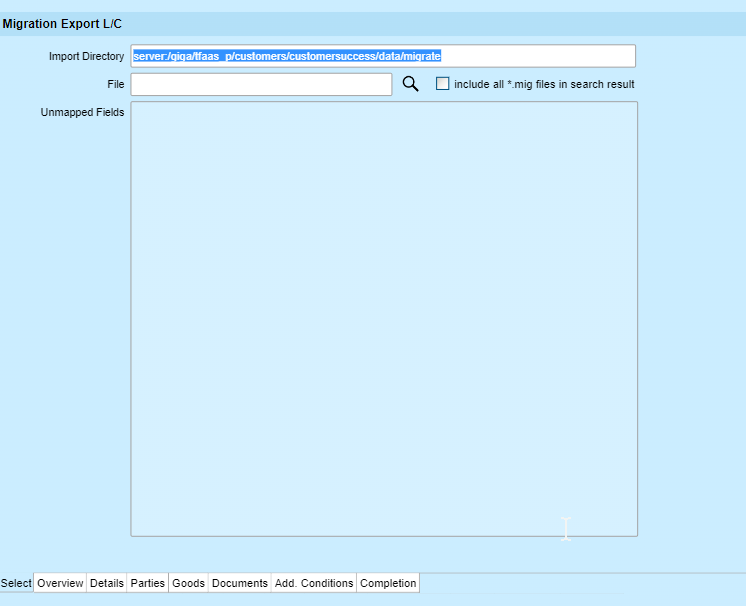Click inside the Unmapped Fields box
The height and width of the screenshot is (606, 746).
(384, 319)
